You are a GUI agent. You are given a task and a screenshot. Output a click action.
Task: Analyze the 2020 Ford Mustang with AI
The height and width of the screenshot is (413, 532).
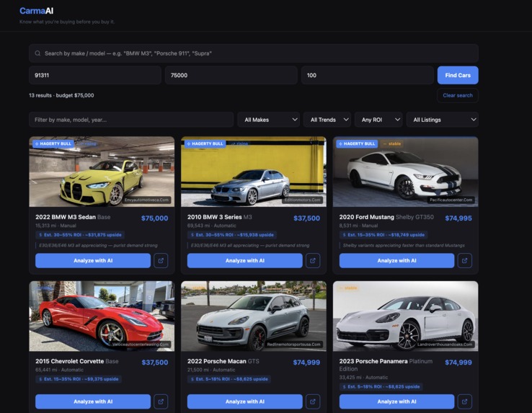tap(397, 261)
